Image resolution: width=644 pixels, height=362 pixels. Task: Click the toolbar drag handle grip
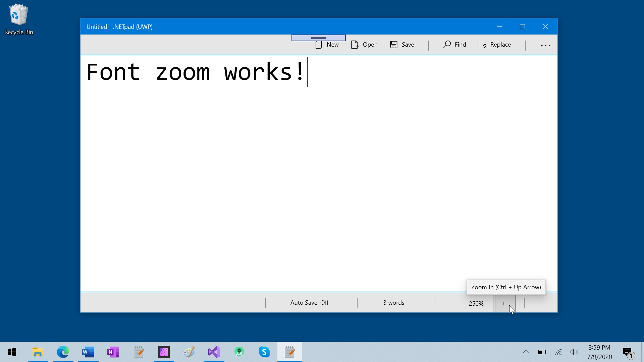pyautogui.click(x=319, y=38)
